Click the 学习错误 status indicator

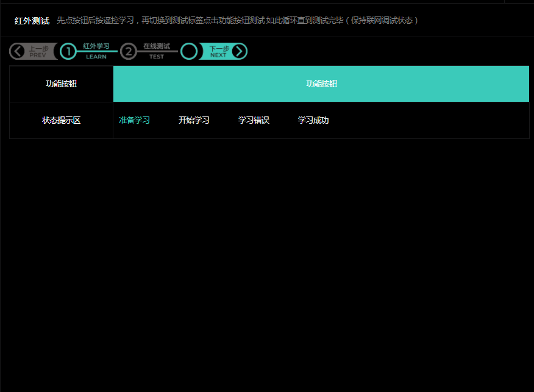pyautogui.click(x=254, y=120)
